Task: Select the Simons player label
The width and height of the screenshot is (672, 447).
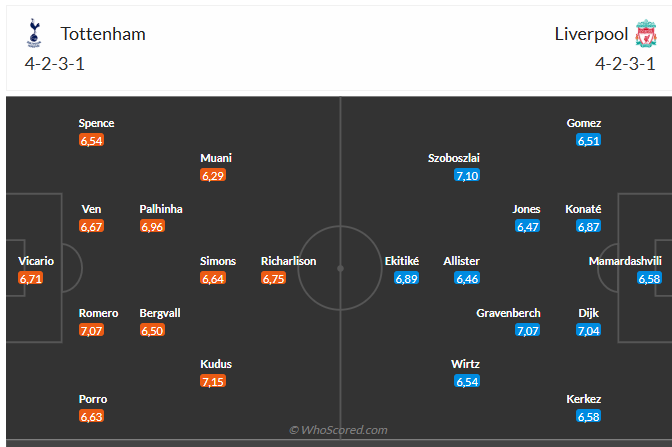Action: tap(218, 261)
